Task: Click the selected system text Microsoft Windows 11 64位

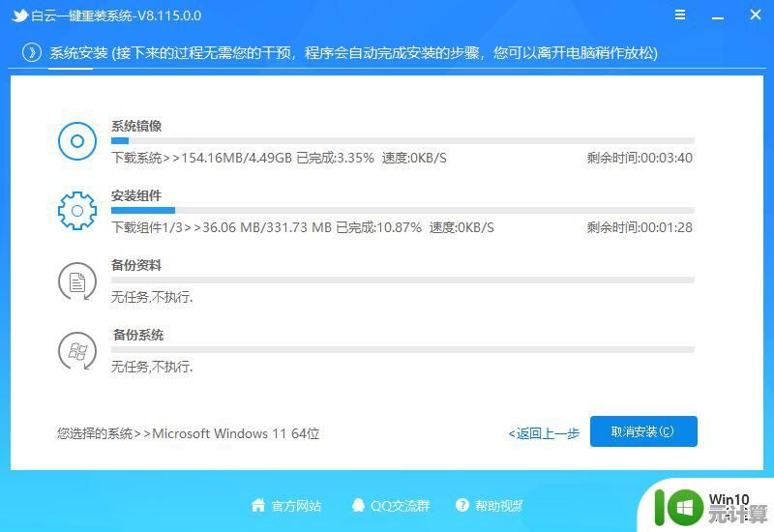Action: tap(236, 433)
